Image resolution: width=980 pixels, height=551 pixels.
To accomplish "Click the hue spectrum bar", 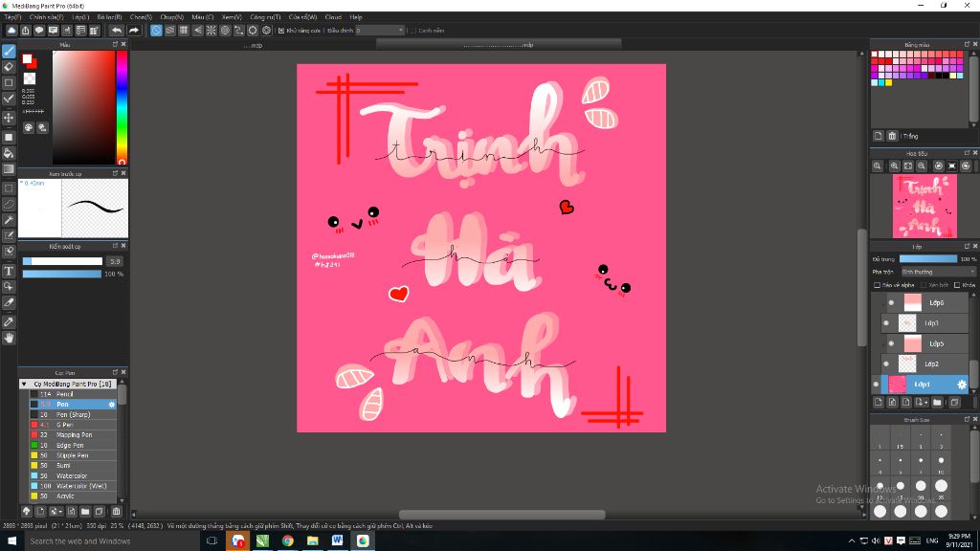I will (122, 107).
